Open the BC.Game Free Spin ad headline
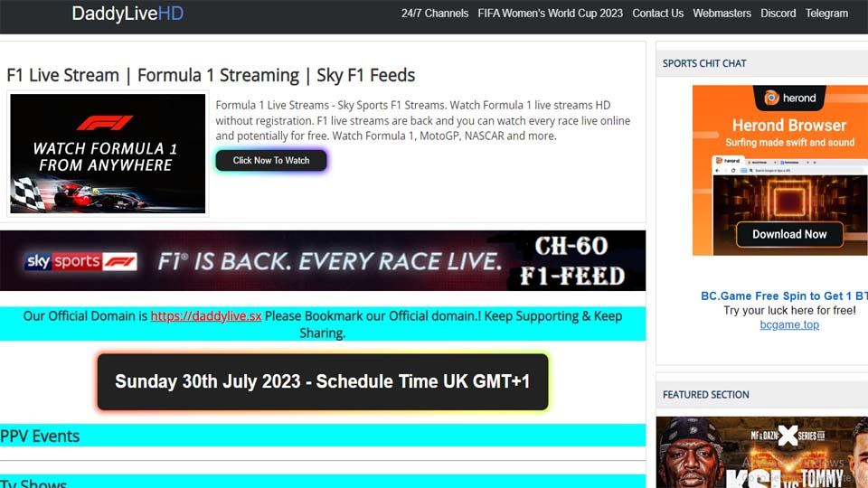 (x=784, y=296)
